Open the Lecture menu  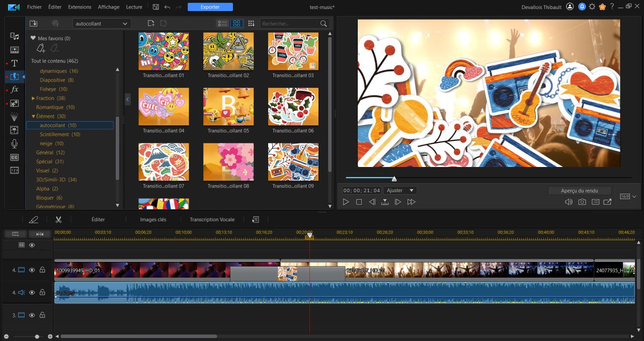tap(134, 7)
